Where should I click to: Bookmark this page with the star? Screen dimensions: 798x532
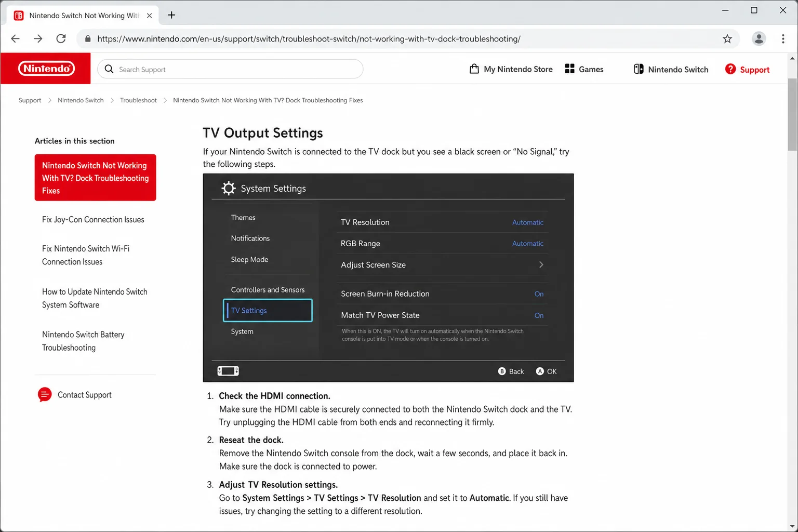click(x=727, y=38)
